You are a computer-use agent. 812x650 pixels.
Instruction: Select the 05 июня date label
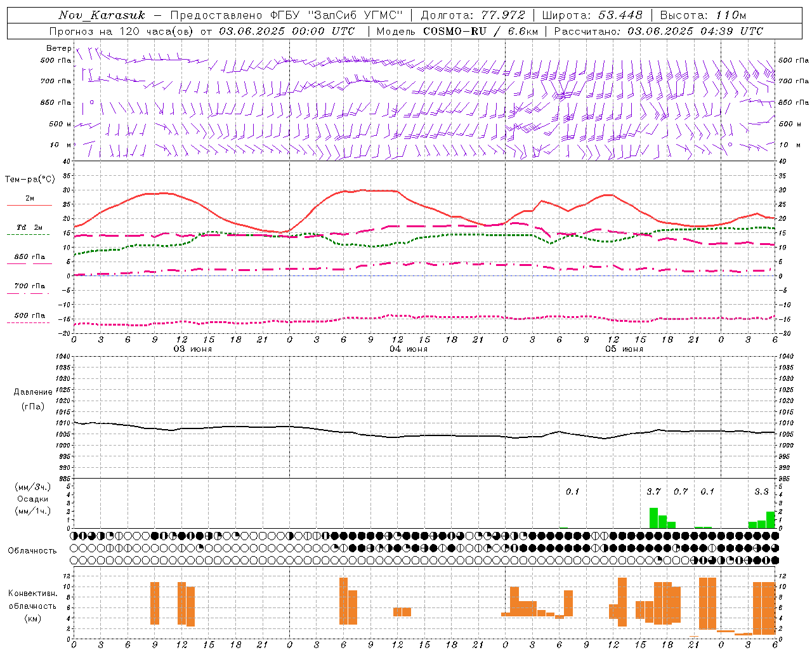(624, 349)
